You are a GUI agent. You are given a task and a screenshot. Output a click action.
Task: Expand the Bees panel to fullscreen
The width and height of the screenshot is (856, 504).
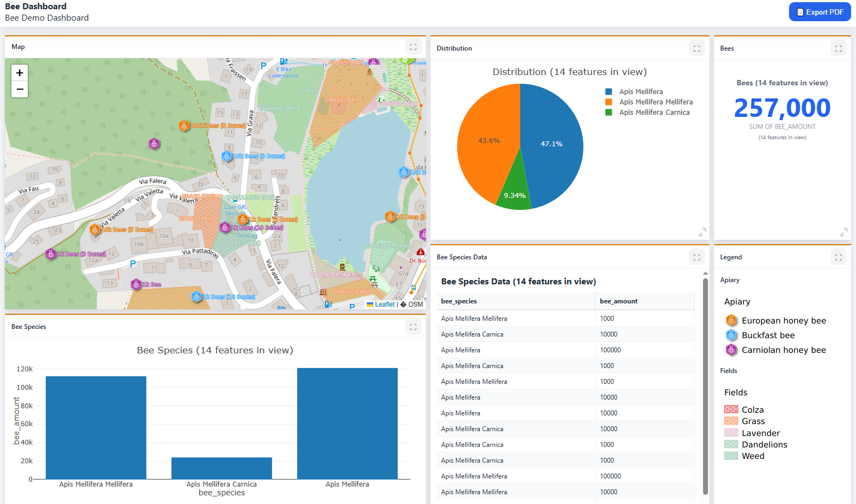(x=839, y=48)
